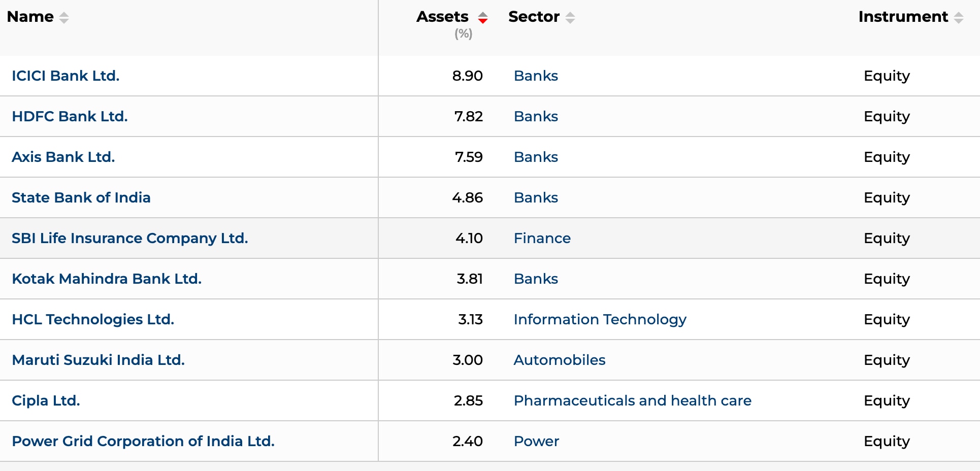Open Power Grid Corporation of India Ltd.
The width and height of the screenshot is (980, 471).
coord(143,441)
